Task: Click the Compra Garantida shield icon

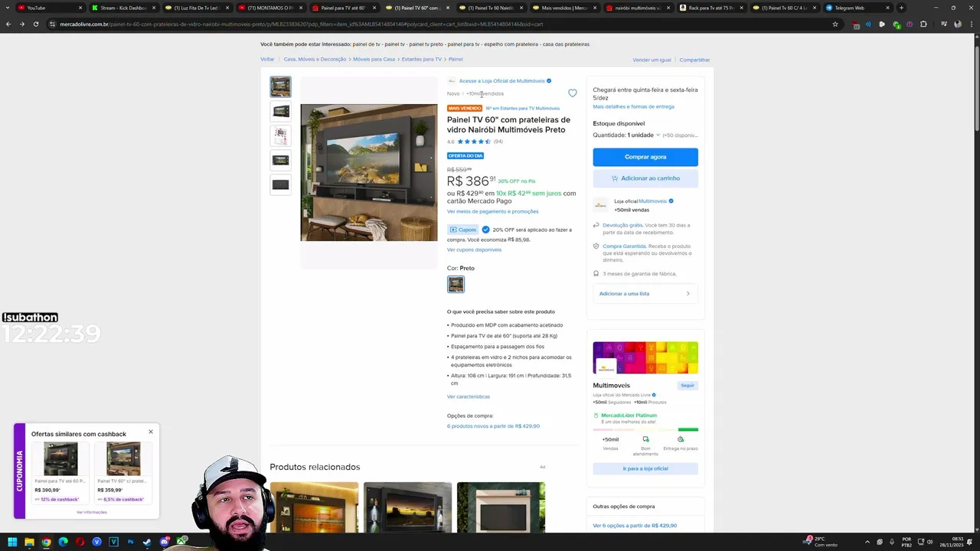Action: click(x=596, y=246)
